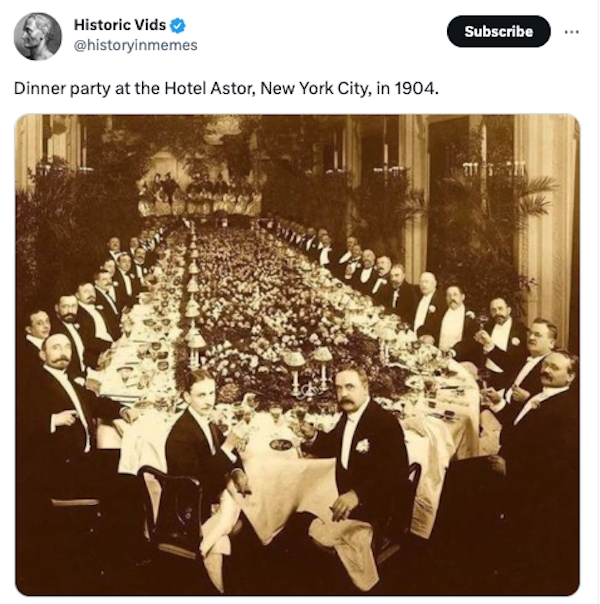Image resolution: width=600 pixels, height=604 pixels.
Task: Click the blue verified badge icon
Action: (x=178, y=25)
